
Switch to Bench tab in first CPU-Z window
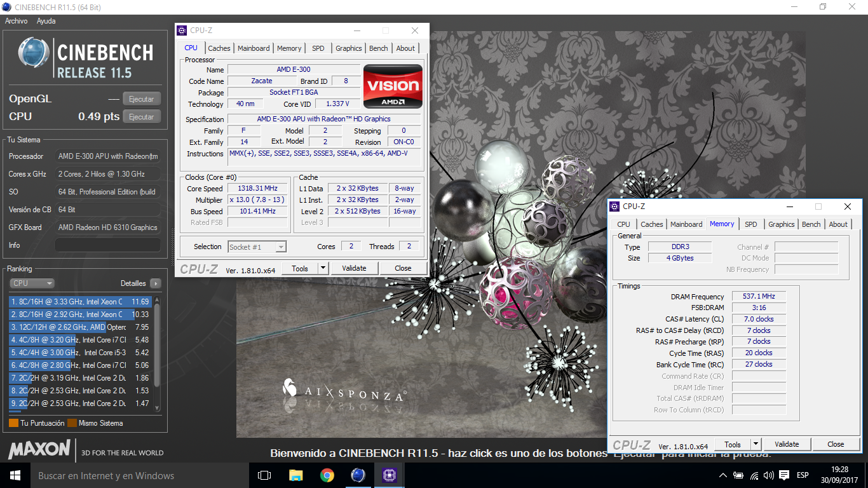coord(379,48)
